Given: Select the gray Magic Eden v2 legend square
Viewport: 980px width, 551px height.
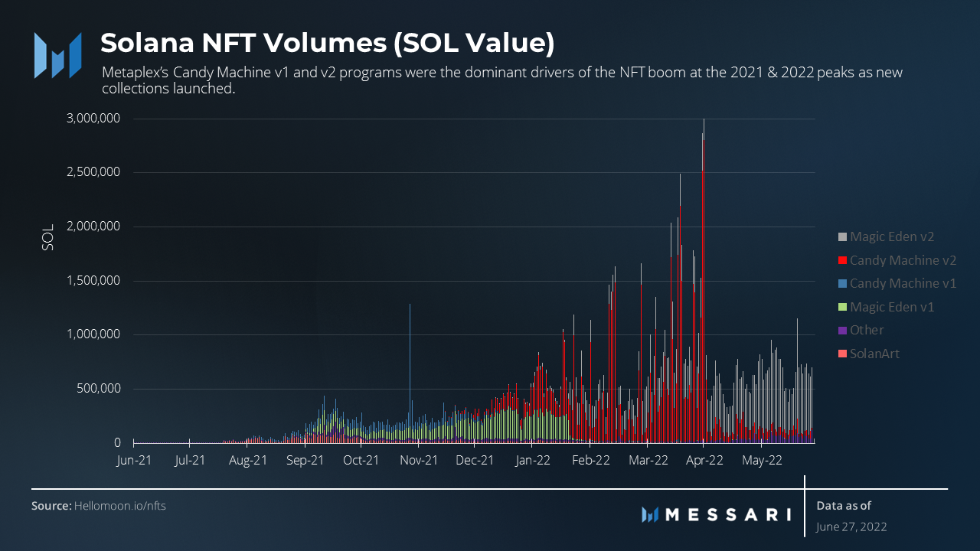Looking at the screenshot, I should click(843, 236).
